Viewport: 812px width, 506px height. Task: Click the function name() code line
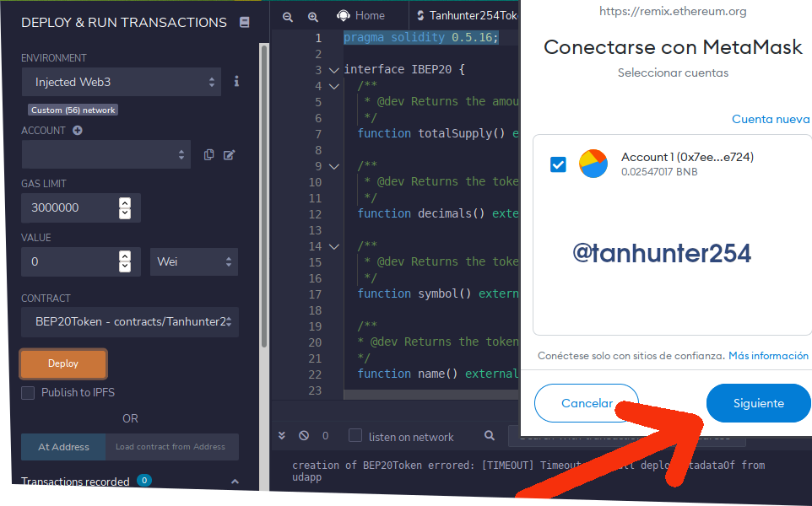click(437, 374)
